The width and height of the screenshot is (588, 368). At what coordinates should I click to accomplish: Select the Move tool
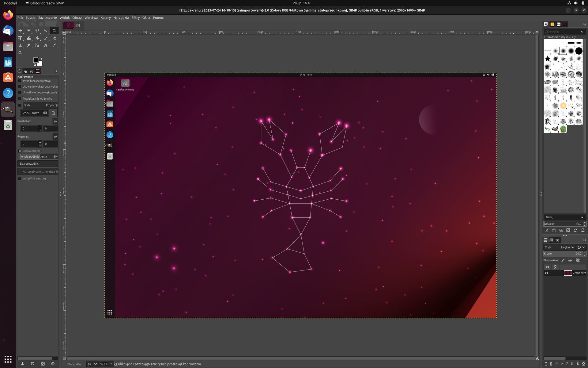point(20,31)
